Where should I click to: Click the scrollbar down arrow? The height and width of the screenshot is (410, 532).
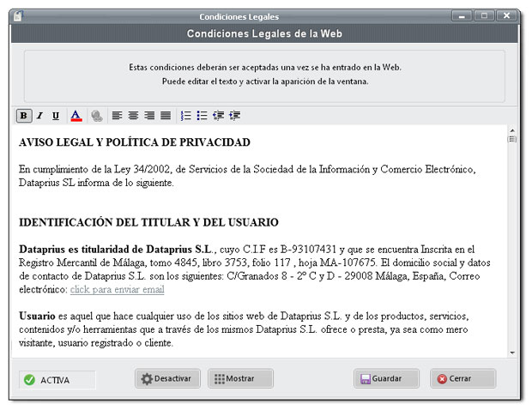[512, 353]
